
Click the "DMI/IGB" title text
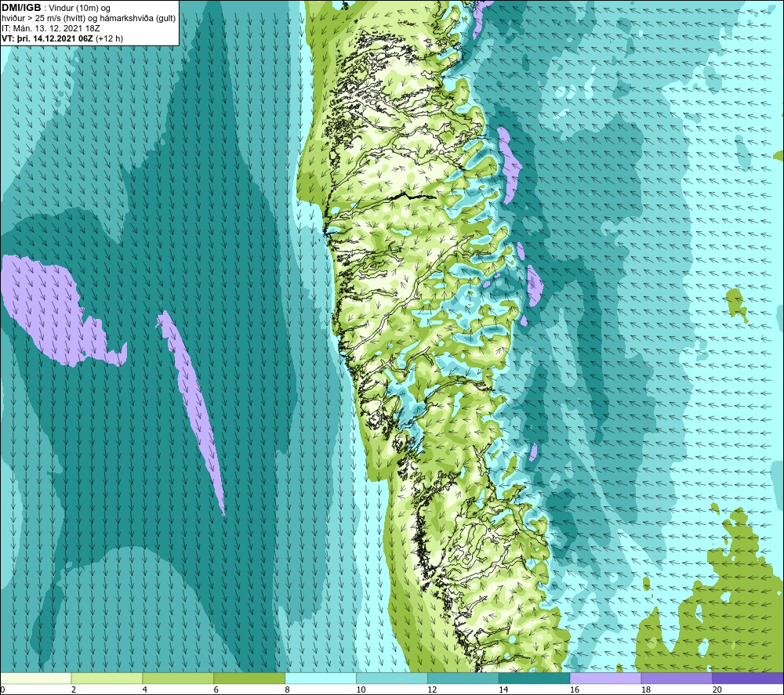pyautogui.click(x=21, y=8)
